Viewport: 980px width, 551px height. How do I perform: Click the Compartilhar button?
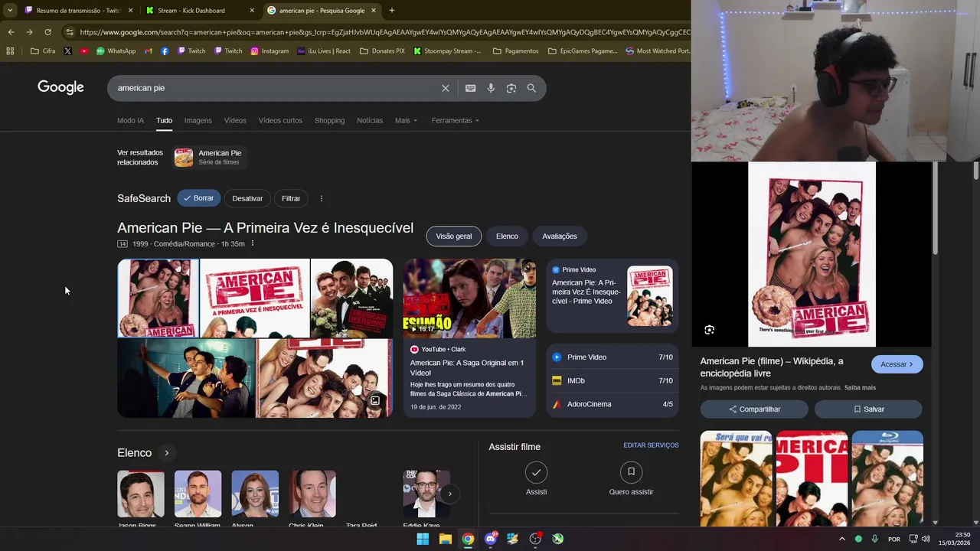(x=754, y=409)
